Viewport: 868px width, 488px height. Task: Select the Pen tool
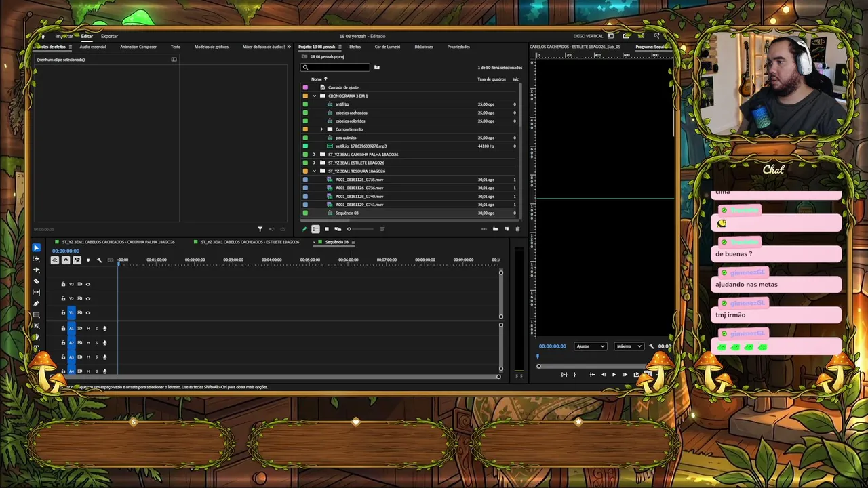click(x=37, y=304)
